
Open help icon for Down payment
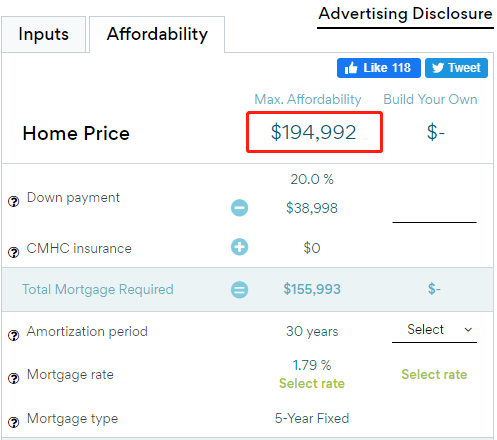(x=14, y=201)
